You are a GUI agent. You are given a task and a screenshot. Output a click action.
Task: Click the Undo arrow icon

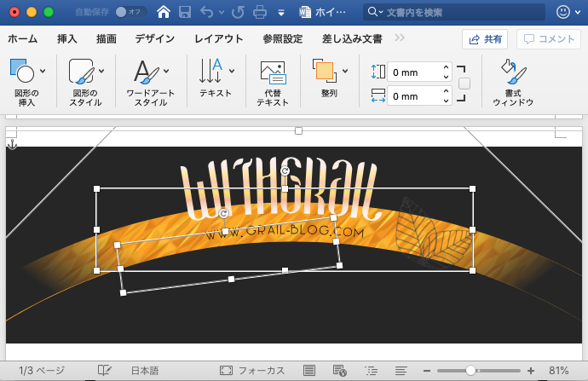click(x=207, y=13)
